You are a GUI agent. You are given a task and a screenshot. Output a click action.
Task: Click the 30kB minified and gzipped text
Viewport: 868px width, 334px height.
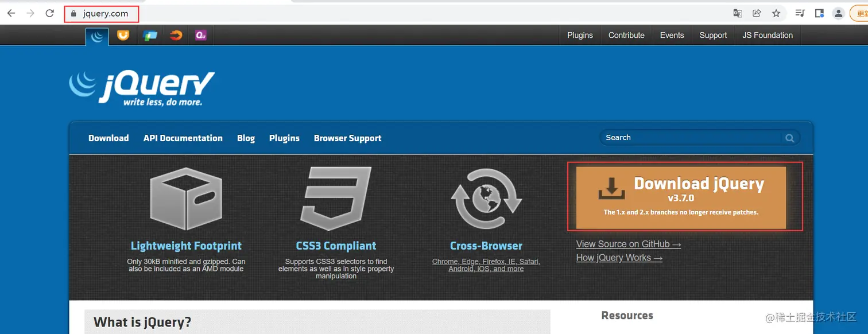186,265
